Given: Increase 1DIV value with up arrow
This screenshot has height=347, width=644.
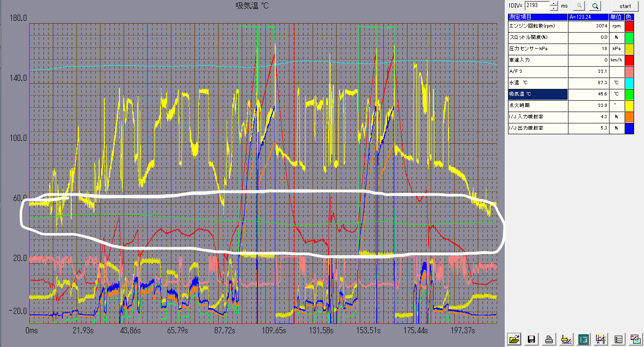Looking at the screenshot, I should click(x=554, y=3).
